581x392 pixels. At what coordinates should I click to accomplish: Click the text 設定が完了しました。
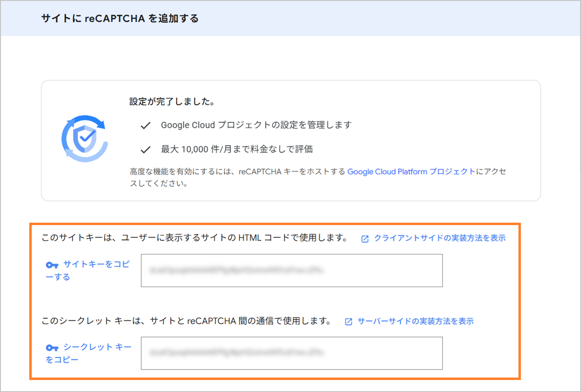point(173,102)
